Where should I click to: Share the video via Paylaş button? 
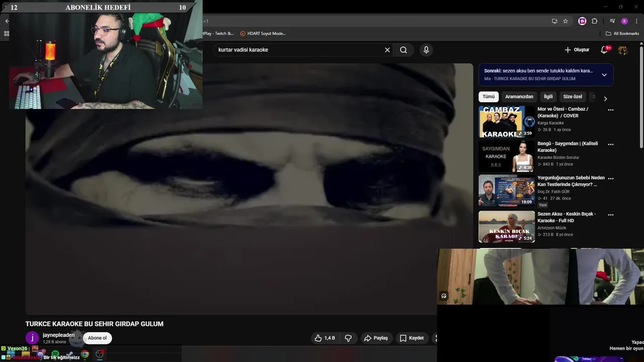[376, 338]
